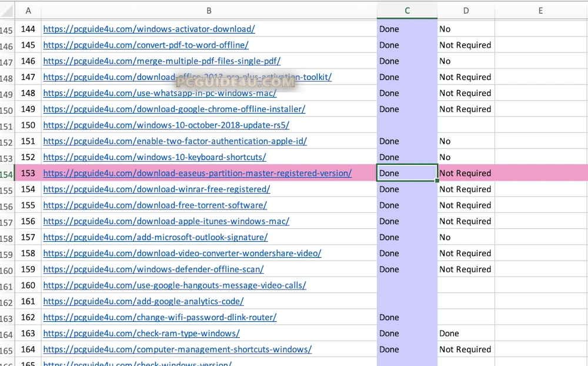Open the convert-pdf-to-word-offline link
The image size is (588, 366).
pyautogui.click(x=146, y=45)
